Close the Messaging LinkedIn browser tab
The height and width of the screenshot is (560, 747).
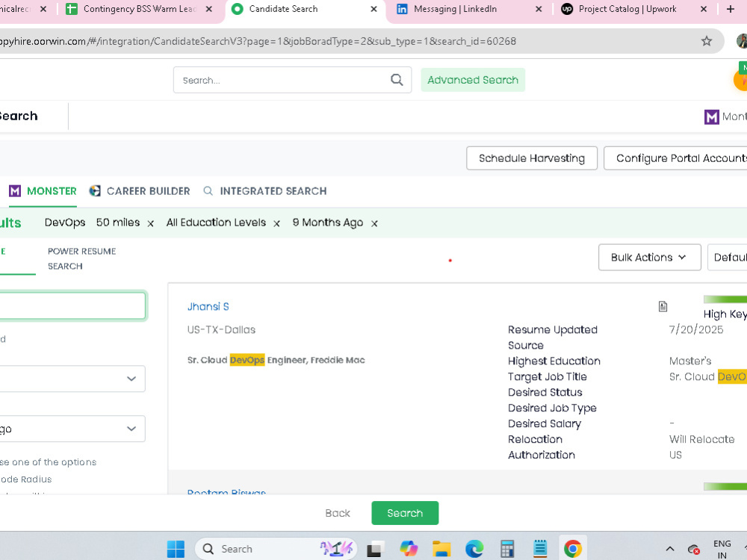(x=539, y=9)
